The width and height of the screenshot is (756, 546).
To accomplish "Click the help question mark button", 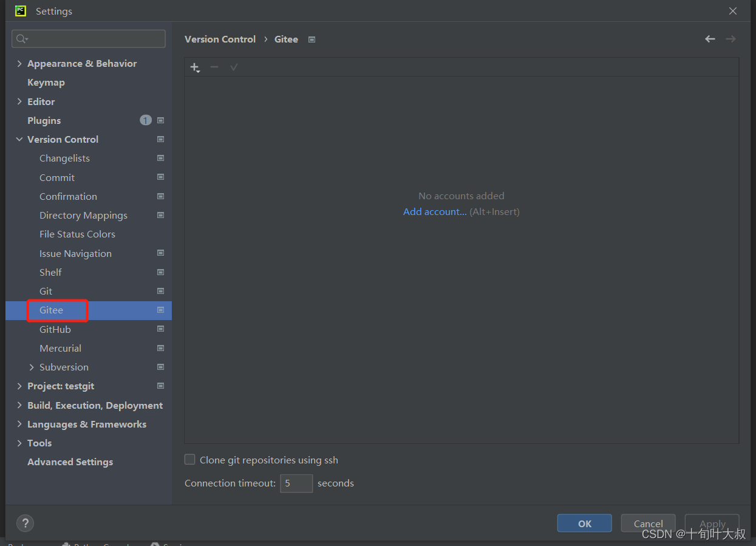I will (x=25, y=523).
